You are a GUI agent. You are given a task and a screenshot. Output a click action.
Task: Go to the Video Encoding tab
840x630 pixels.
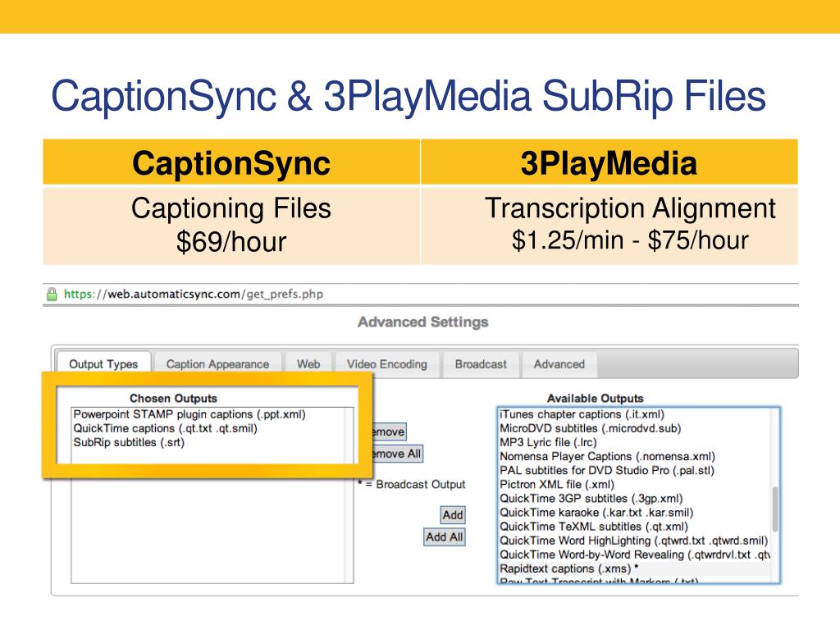coord(387,364)
